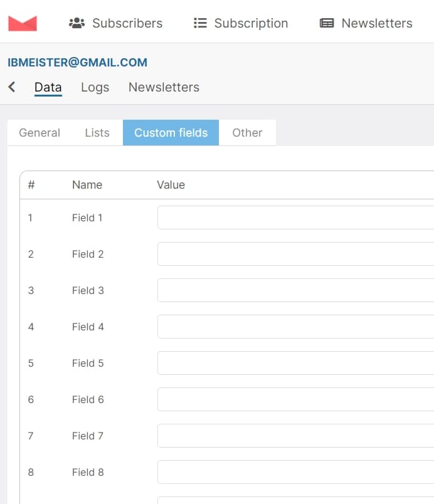Open the Newsletters top menu
The height and width of the screenshot is (504, 434).
[x=366, y=23]
